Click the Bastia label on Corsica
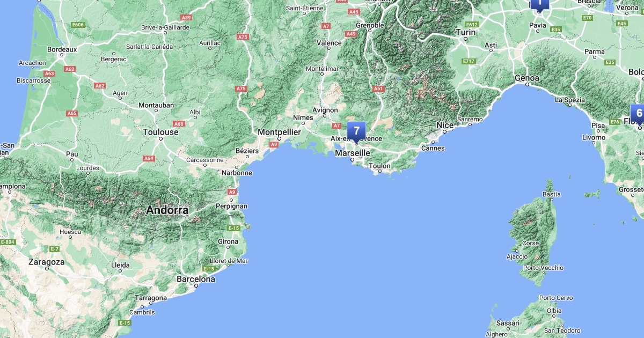The image size is (644, 338). pyautogui.click(x=552, y=194)
